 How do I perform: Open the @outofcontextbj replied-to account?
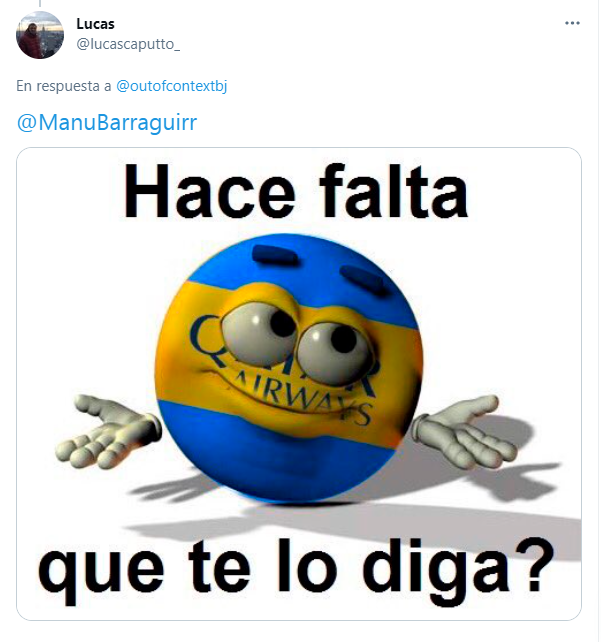[x=172, y=86]
